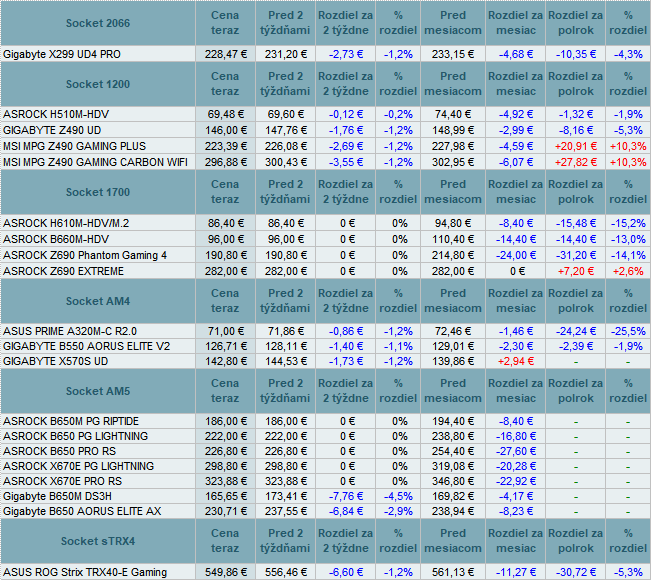
Task: Click the 'Socket 1700' section header
Action: tap(98, 192)
